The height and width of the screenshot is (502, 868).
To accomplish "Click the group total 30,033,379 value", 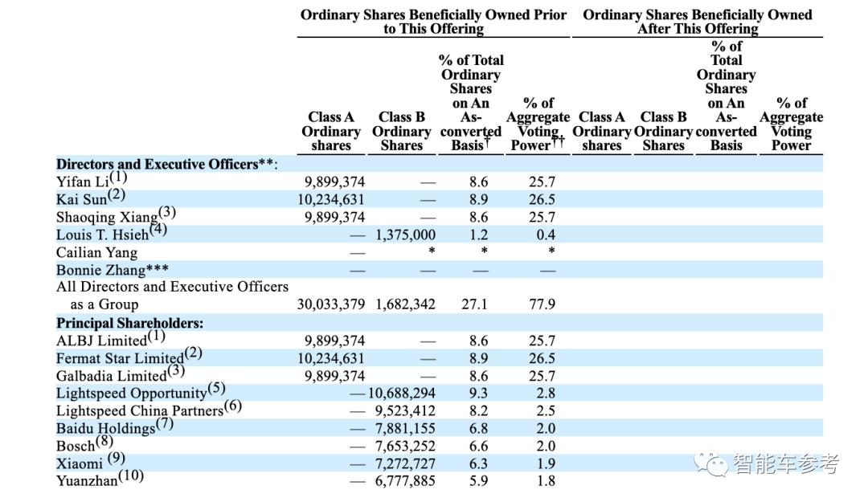I will pyautogui.click(x=331, y=304).
